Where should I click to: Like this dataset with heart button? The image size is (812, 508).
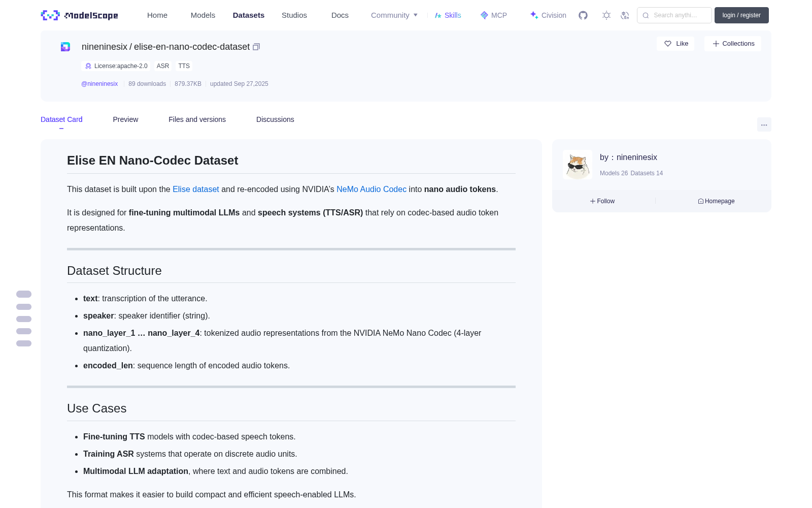coord(675,44)
